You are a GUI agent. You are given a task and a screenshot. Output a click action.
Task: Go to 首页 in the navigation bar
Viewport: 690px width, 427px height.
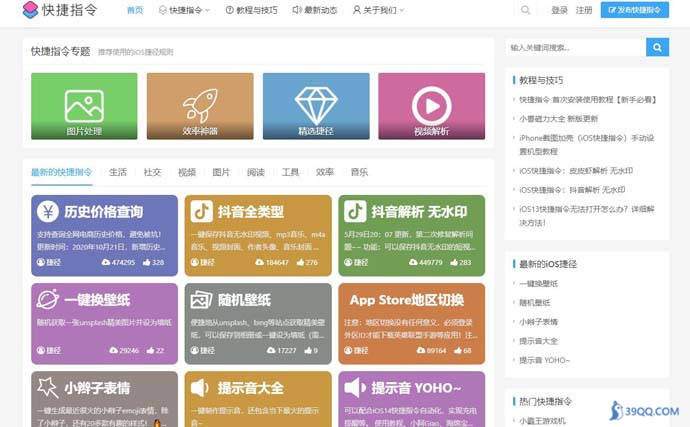coord(135,10)
